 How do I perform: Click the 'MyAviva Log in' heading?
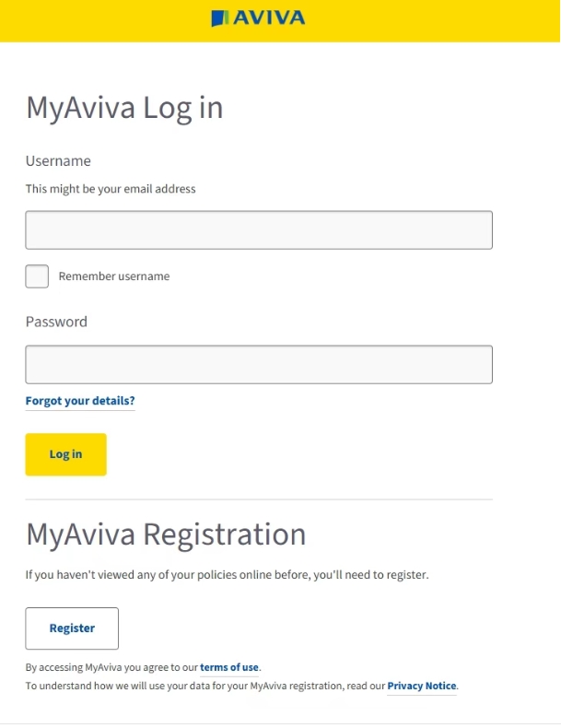pyautogui.click(x=124, y=108)
